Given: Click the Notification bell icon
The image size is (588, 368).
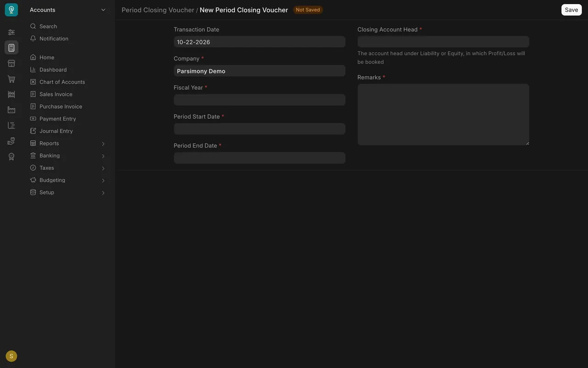Looking at the screenshot, I should 33,39.
